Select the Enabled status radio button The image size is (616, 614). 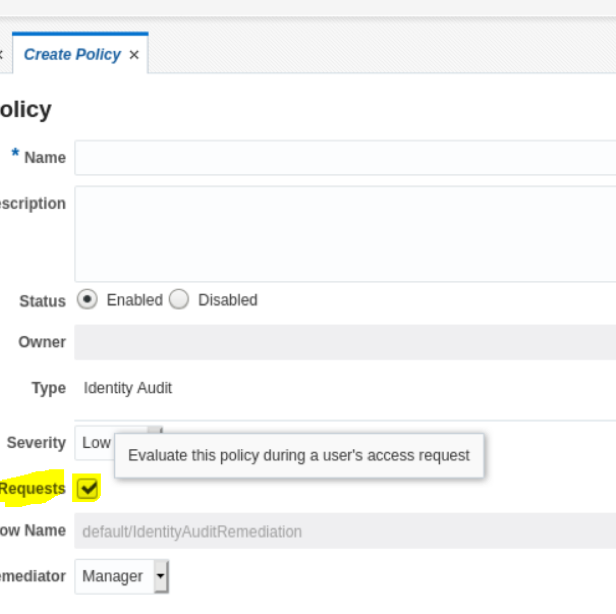click(x=87, y=300)
